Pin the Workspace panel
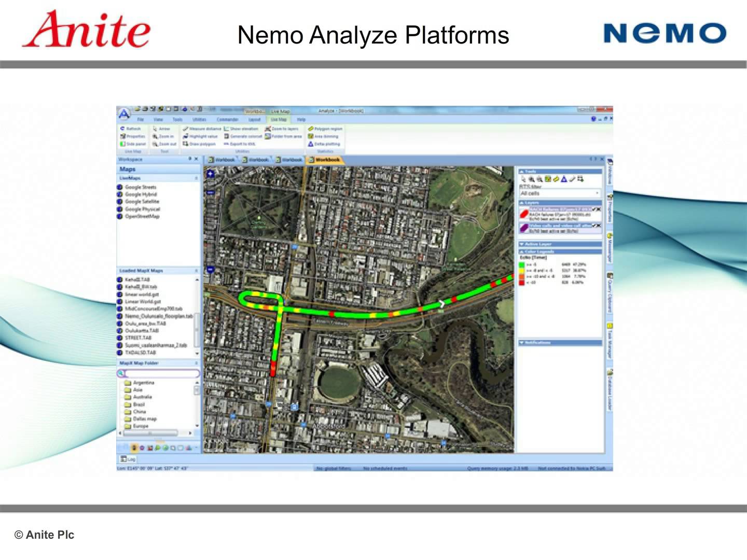The width and height of the screenshot is (747, 560). pos(190,159)
